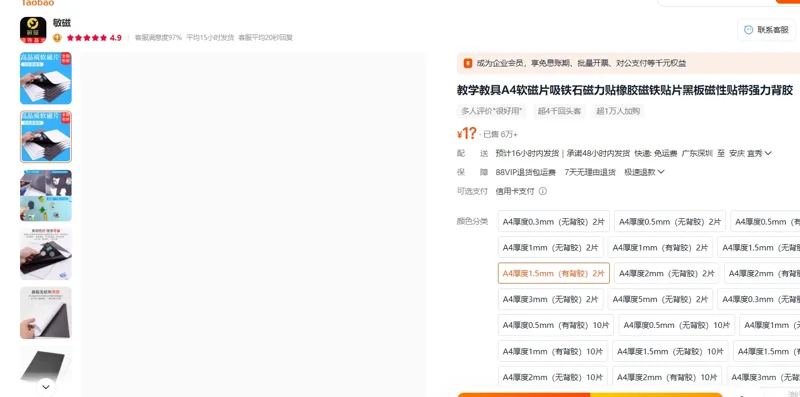Click the selected A4厚度1.5mm(有背胶)2片 option
800x397 pixels.
pos(554,274)
